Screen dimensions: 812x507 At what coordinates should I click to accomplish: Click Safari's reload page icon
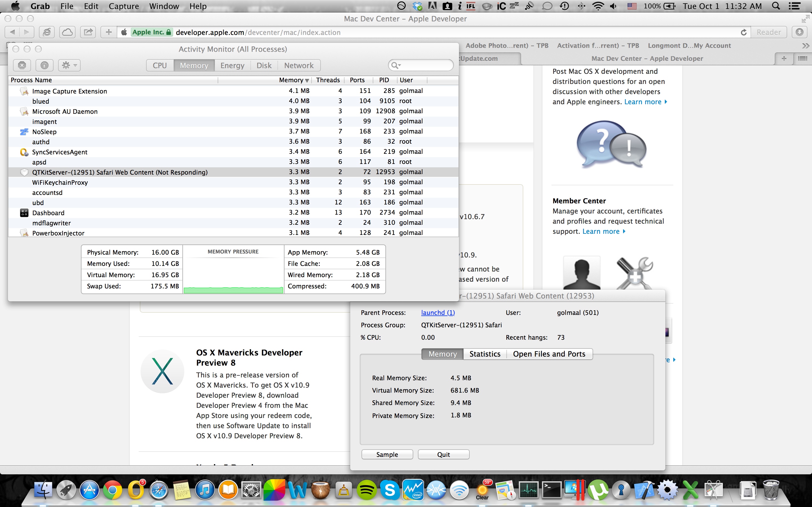pyautogui.click(x=743, y=32)
